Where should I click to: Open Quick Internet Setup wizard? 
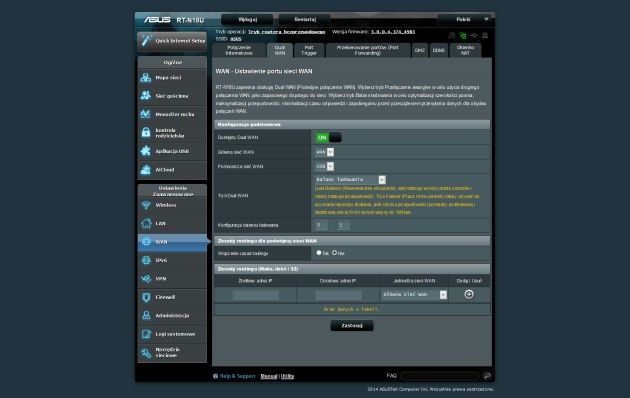172,41
